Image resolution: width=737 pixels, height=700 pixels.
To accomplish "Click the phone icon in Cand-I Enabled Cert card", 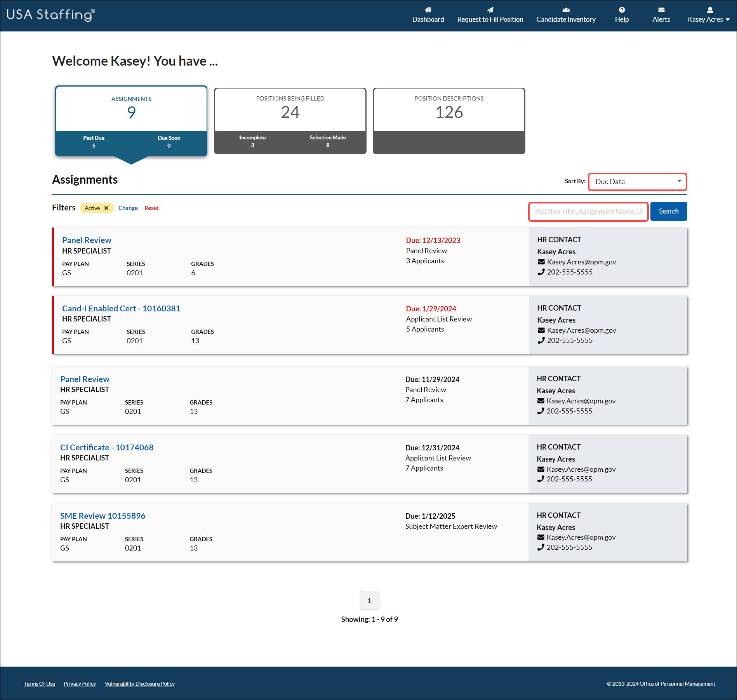I will click(541, 340).
